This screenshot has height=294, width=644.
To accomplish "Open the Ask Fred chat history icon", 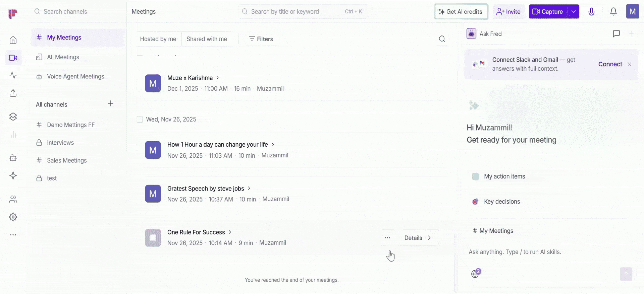I will [616, 33].
